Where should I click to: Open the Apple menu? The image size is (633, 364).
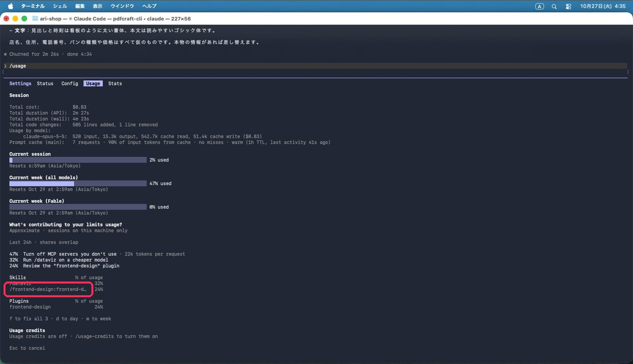pyautogui.click(x=11, y=6)
